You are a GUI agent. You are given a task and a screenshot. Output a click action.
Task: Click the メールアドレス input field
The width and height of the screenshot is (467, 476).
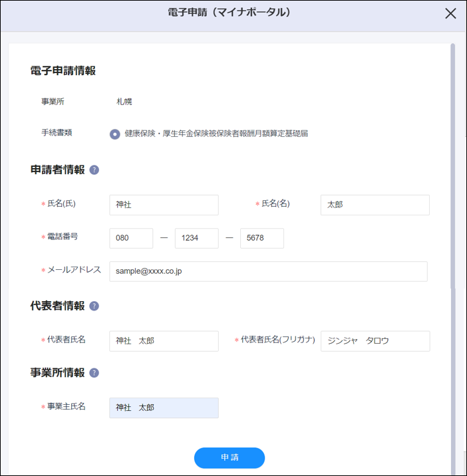tap(268, 271)
